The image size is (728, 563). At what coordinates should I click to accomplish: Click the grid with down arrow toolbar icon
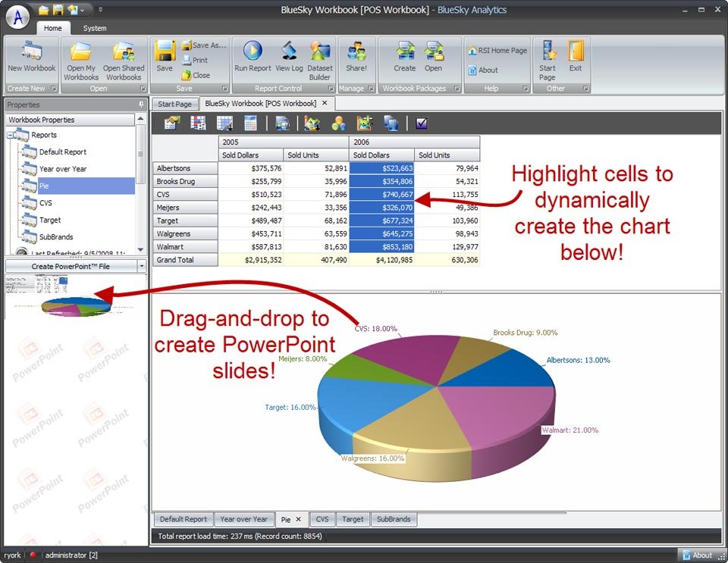pyautogui.click(x=224, y=123)
